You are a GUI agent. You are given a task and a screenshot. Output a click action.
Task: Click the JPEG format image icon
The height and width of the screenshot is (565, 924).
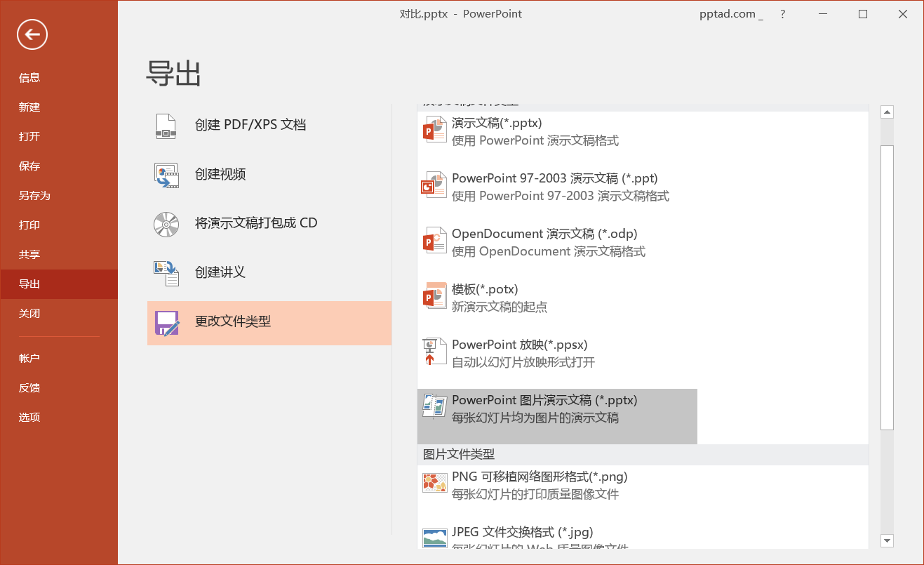click(x=435, y=538)
